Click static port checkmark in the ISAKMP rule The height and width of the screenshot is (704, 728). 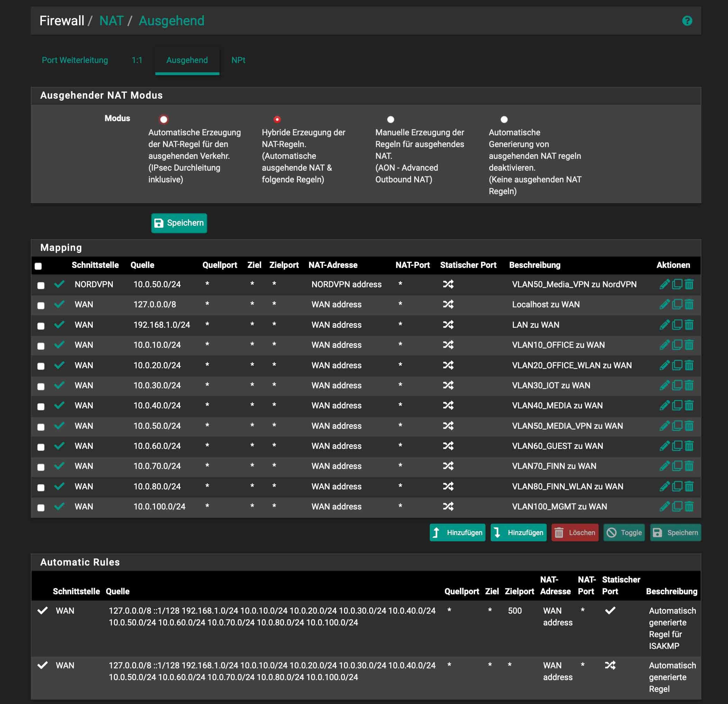(610, 611)
